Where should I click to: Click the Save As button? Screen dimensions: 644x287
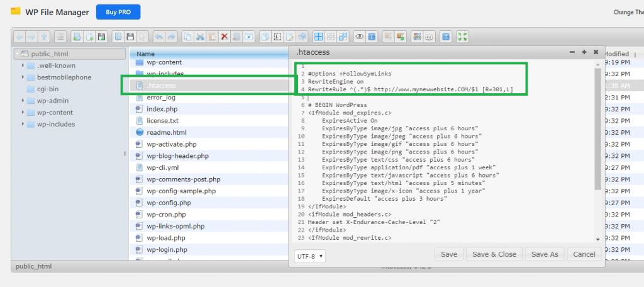(x=545, y=254)
